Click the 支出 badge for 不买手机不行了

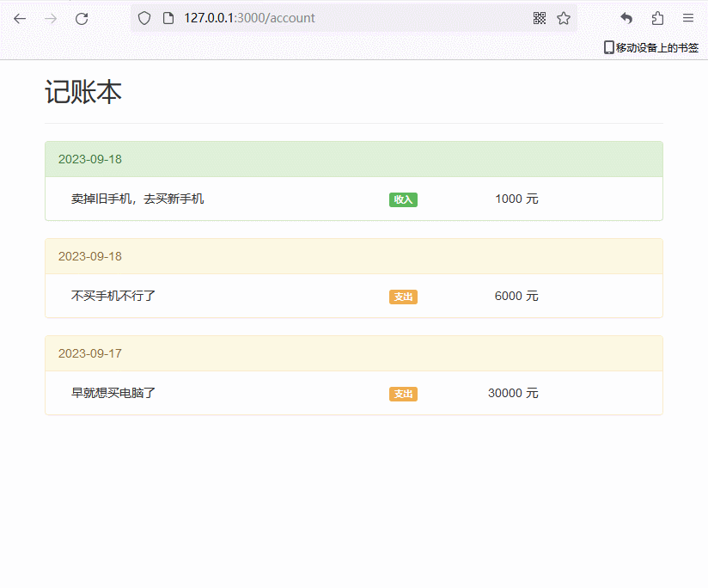point(403,297)
